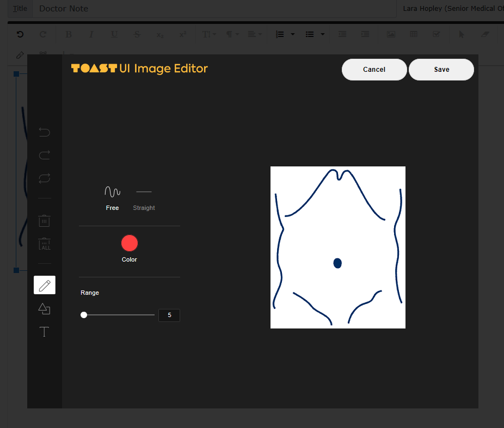Viewport: 504px width, 428px height.
Task: Click the single-object delete trash icon
Action: (45, 220)
